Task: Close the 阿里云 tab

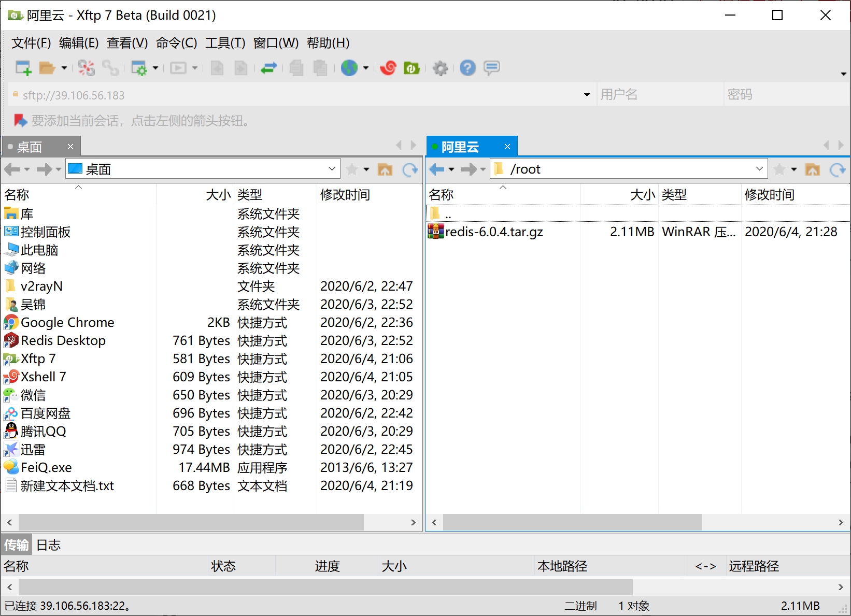Action: (x=507, y=147)
